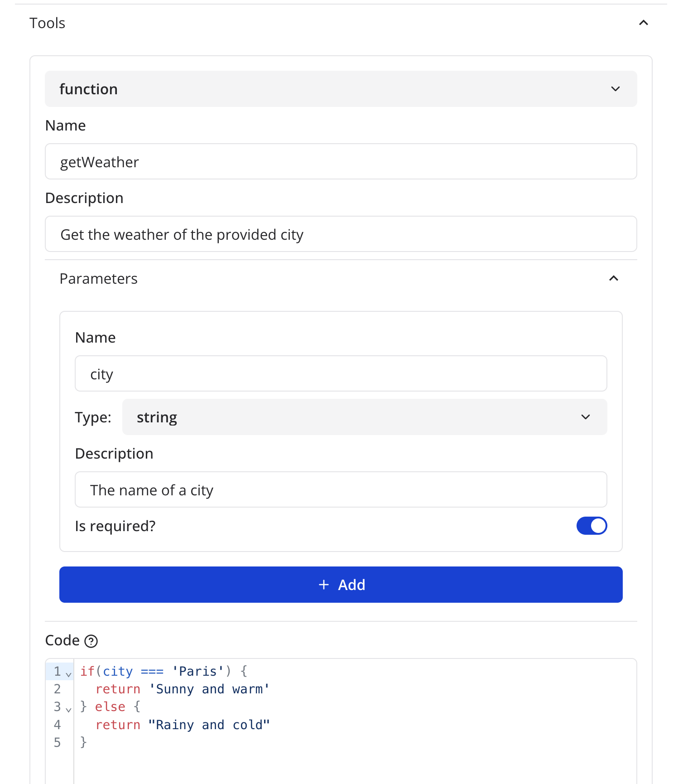
Task: Click the "Rainy and cold" return line
Action: click(x=209, y=725)
